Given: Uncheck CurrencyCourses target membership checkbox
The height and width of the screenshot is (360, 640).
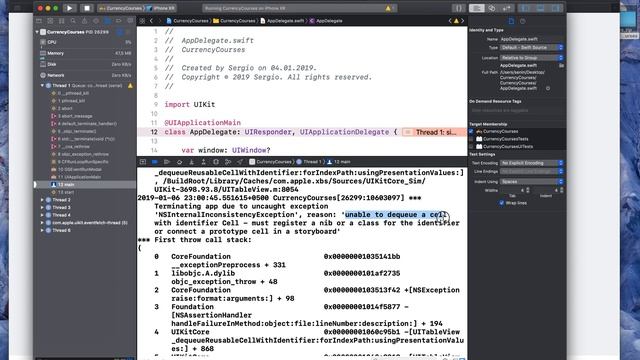Looking at the screenshot, I should coord(471,131).
